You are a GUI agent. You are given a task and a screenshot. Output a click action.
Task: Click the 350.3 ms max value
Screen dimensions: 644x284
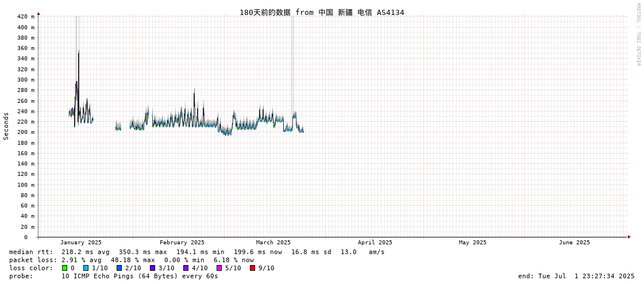point(143,252)
